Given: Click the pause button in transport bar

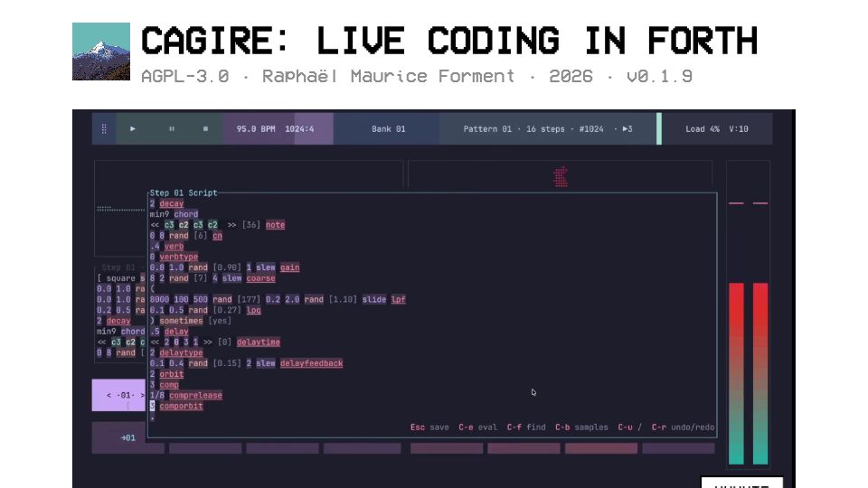Looking at the screenshot, I should [172, 129].
